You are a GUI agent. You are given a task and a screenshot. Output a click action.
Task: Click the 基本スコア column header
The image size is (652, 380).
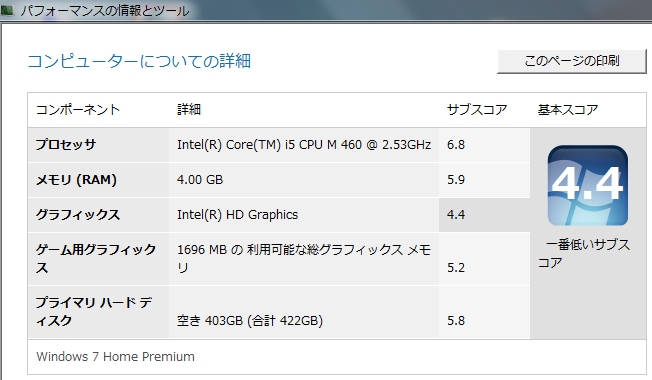pos(568,110)
